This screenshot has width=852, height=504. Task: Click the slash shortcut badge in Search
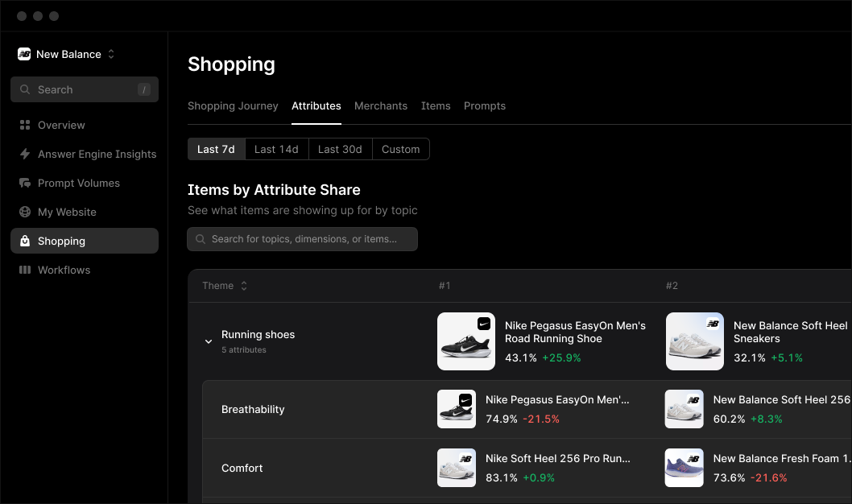(x=143, y=89)
